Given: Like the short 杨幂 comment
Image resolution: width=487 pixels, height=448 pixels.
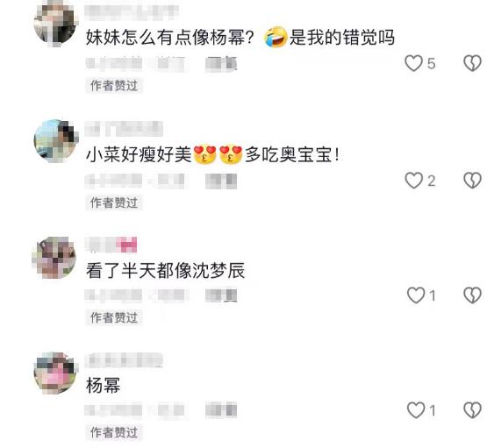Looking at the screenshot, I should (416, 410).
